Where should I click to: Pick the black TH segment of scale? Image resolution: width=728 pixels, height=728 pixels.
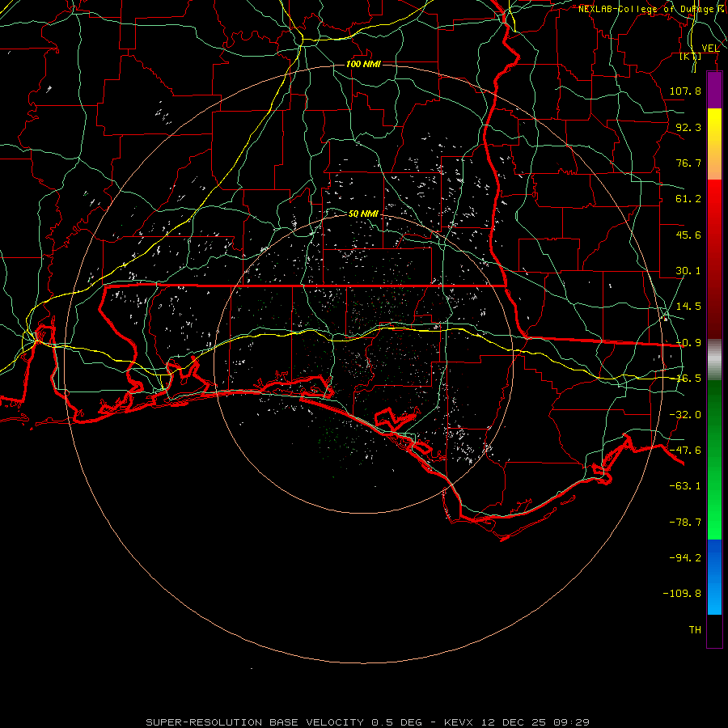click(x=714, y=630)
